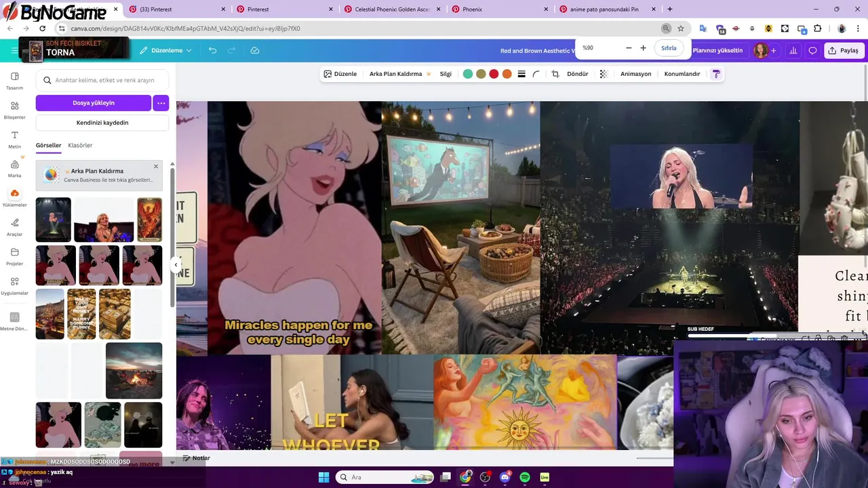Click the Konumlandır position button
The width and height of the screenshot is (868, 488).
click(x=682, y=74)
